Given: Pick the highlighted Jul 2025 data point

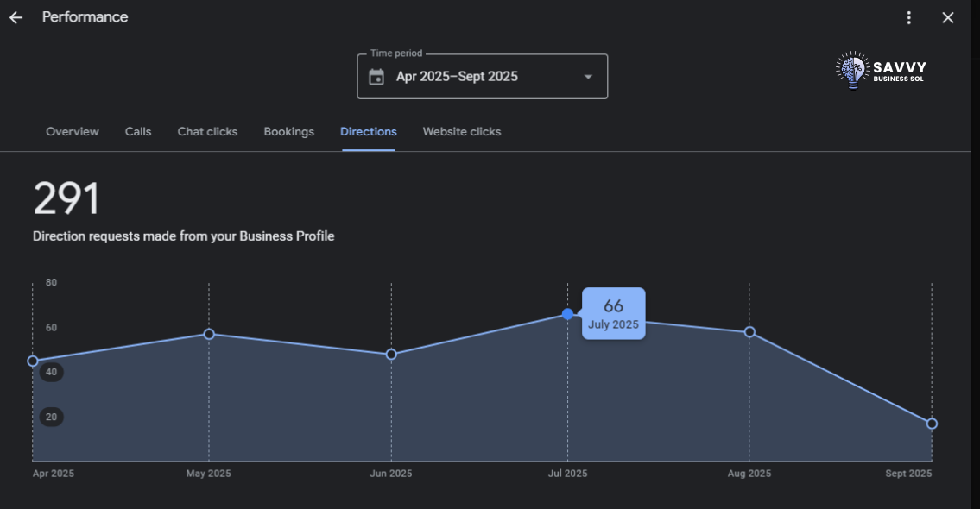Looking at the screenshot, I should [x=567, y=313].
